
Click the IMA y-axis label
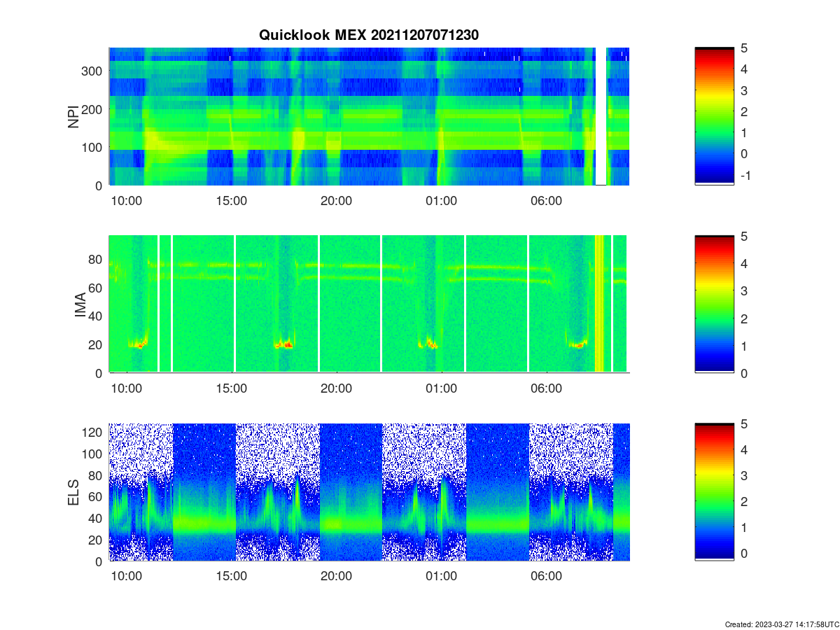[80, 304]
